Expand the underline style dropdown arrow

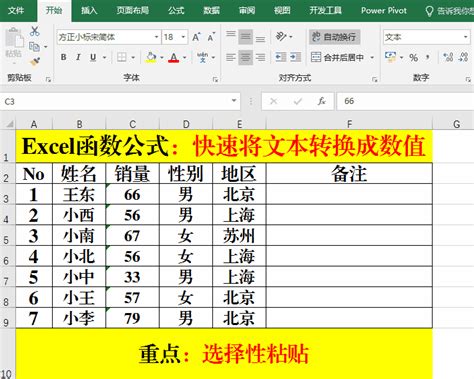click(104, 58)
